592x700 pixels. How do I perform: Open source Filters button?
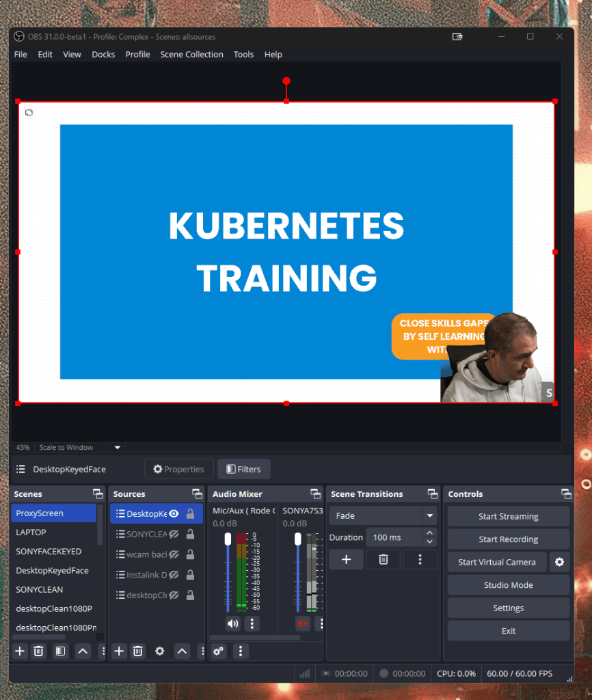[x=244, y=469]
